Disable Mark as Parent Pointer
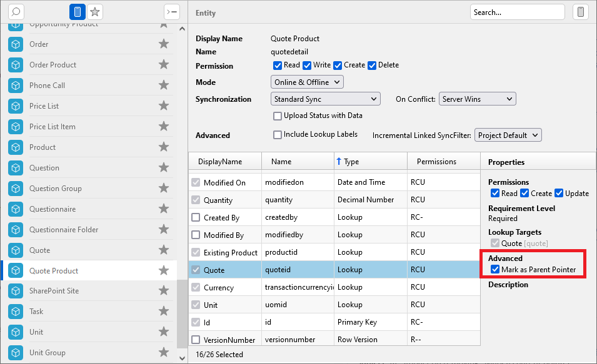The height and width of the screenshot is (364, 597). 496,270
